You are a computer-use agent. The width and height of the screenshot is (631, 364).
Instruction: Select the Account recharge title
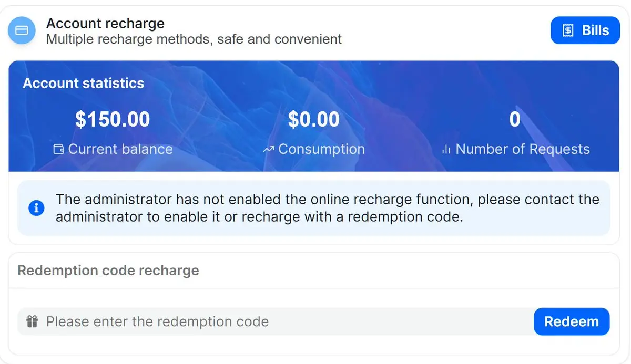coord(105,24)
